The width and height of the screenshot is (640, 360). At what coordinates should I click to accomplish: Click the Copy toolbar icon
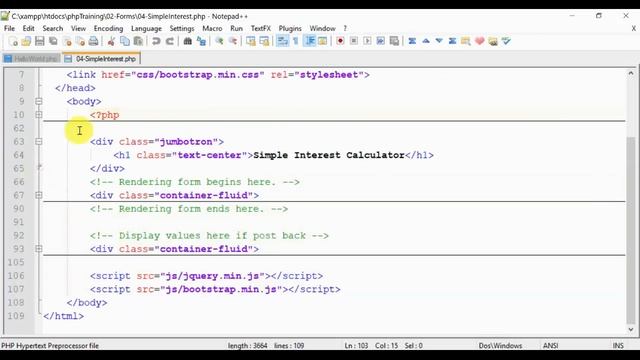(125, 41)
